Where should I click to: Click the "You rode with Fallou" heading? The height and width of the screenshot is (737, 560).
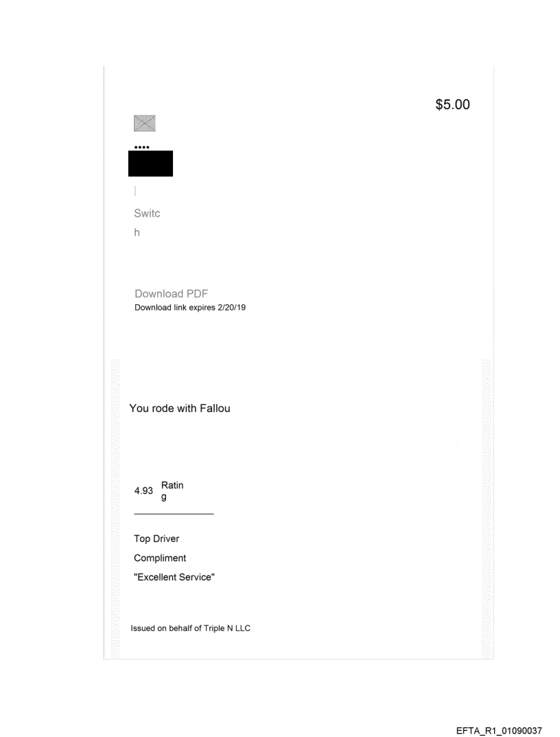click(180, 409)
